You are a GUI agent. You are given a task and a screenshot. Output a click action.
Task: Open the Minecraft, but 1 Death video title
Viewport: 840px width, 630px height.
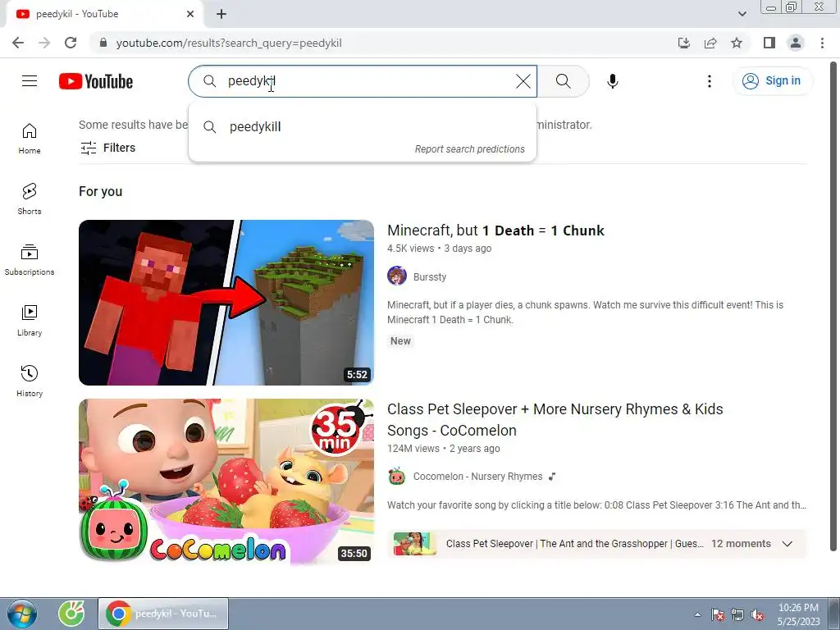[495, 231]
